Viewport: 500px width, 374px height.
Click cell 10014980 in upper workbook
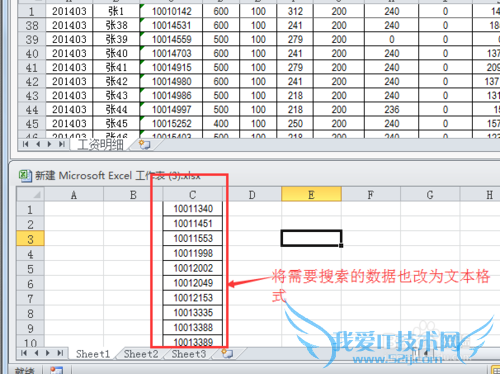tap(171, 81)
